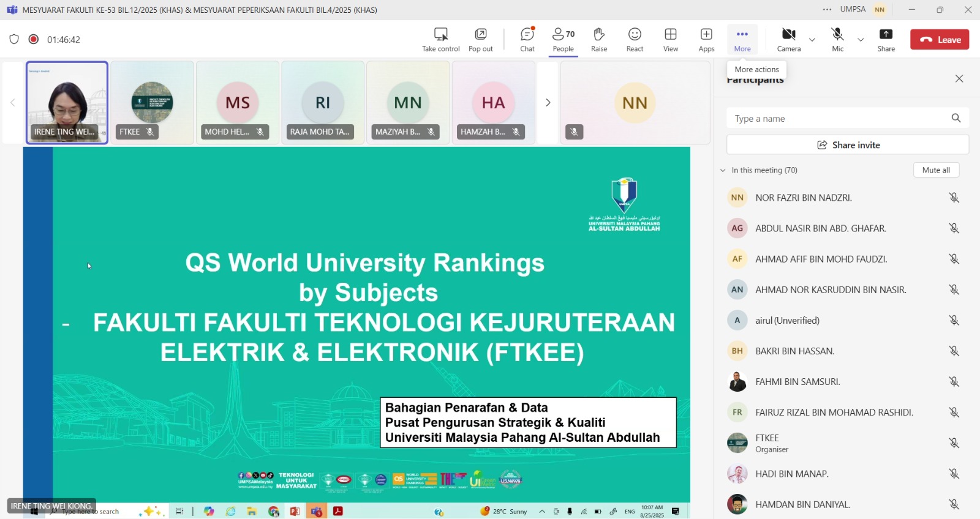Toggle mic icon for NOR FAZRI BIN NADZRI
The image size is (980, 519).
[x=954, y=198]
